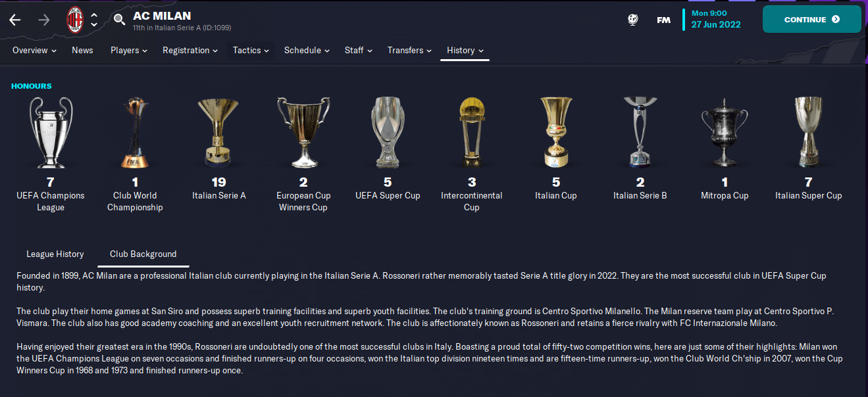Viewport: 868px width, 397px height.
Task: Expand the History dropdown menu
Action: click(x=465, y=51)
